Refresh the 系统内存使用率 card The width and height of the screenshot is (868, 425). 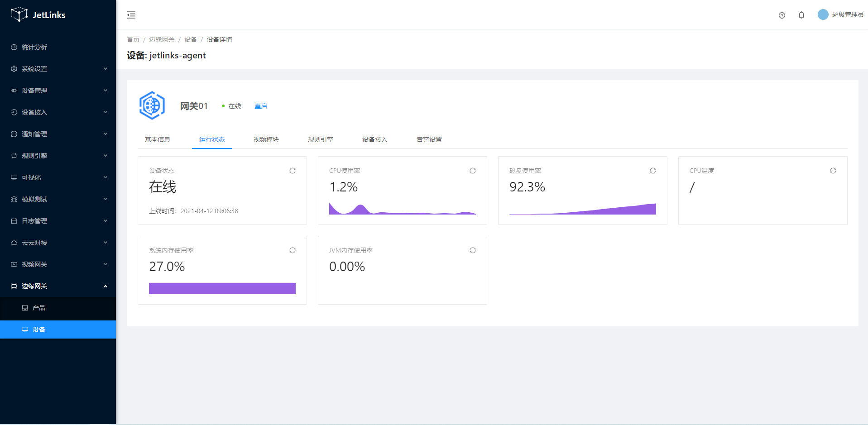click(x=292, y=250)
